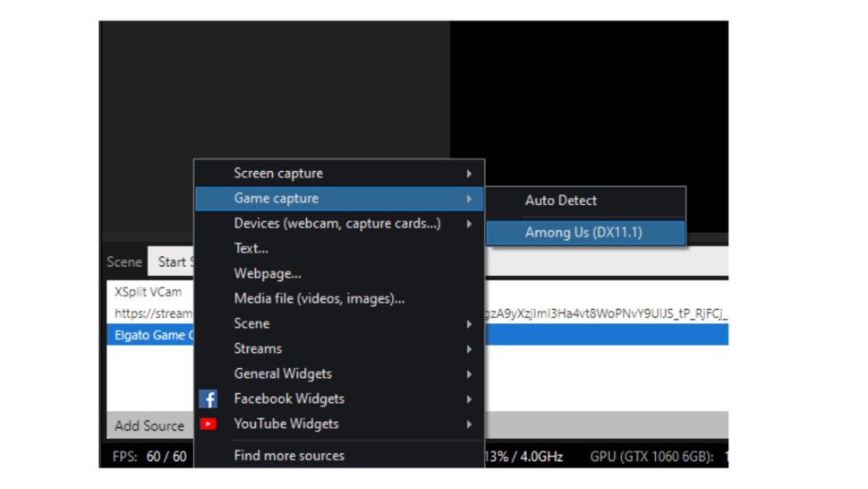Open Devices (webcam, capture cards...) entry
Image resolution: width=868 pixels, height=489 pixels.
tap(339, 223)
